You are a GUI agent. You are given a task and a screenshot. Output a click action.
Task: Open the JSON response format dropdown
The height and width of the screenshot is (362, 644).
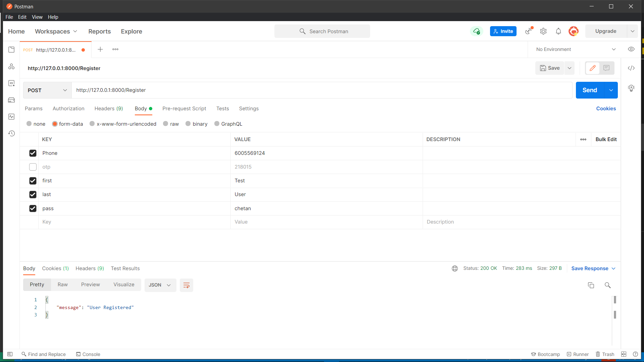coord(160,285)
